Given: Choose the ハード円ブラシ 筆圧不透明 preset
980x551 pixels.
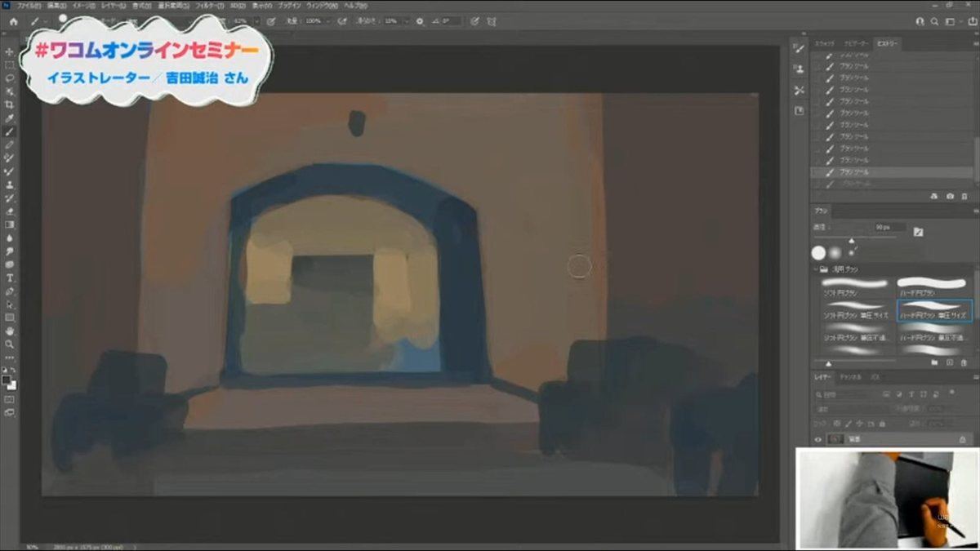Looking at the screenshot, I should [933, 332].
